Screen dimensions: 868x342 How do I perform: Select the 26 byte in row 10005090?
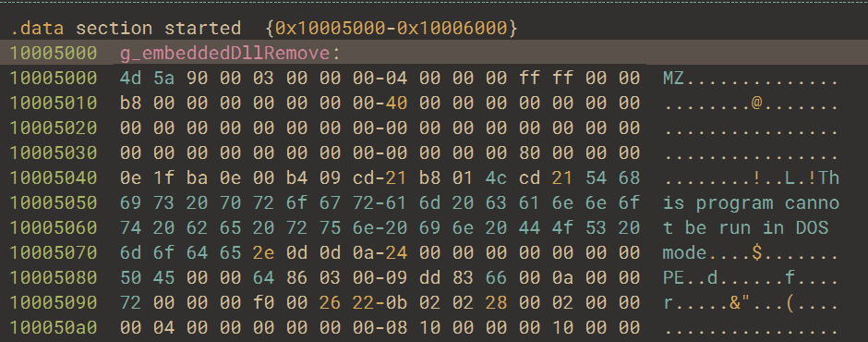(331, 302)
